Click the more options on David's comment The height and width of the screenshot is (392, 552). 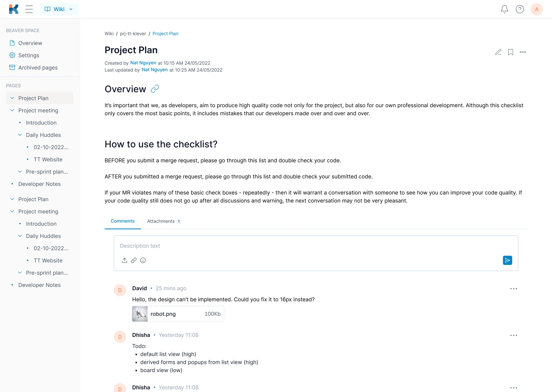[x=513, y=288]
